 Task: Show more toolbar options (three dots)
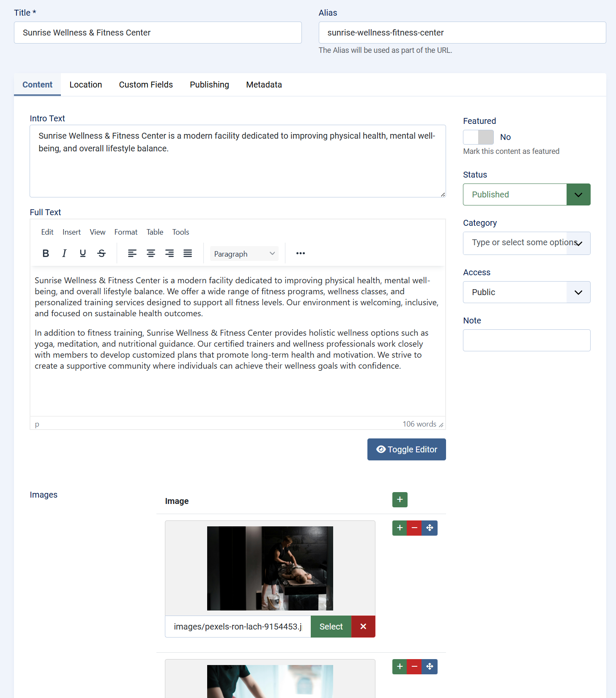pos(301,253)
